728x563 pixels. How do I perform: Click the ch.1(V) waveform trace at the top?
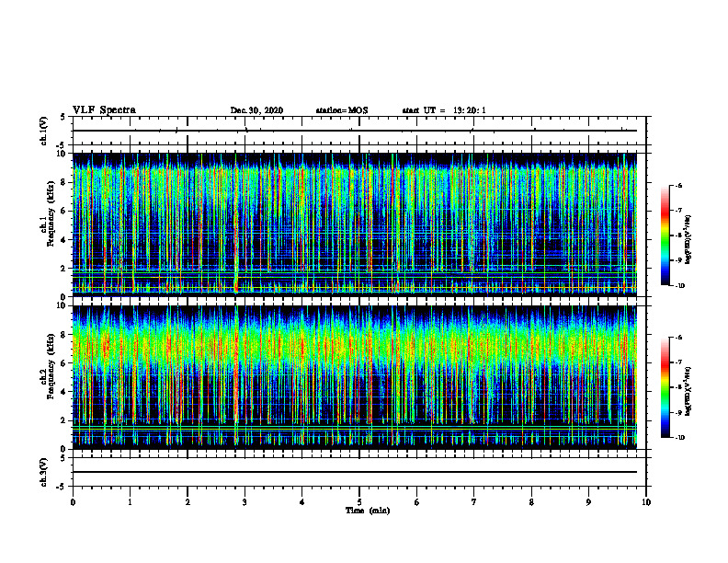coord(355,131)
